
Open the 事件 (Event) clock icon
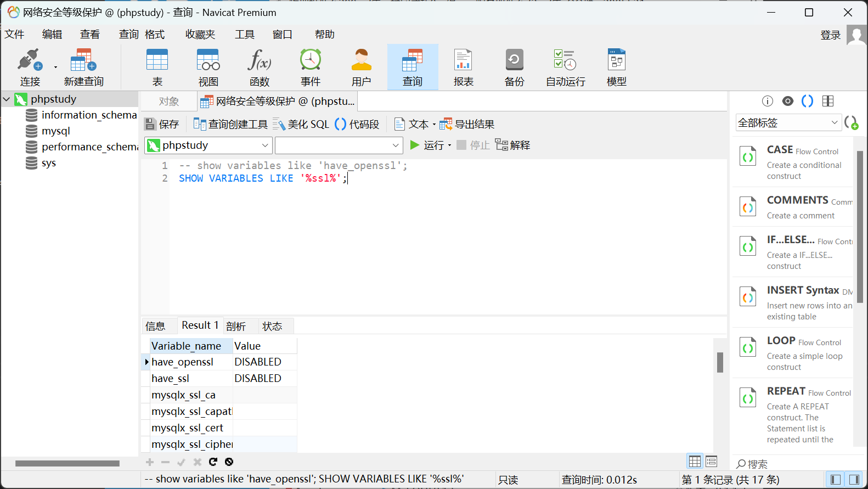point(310,67)
